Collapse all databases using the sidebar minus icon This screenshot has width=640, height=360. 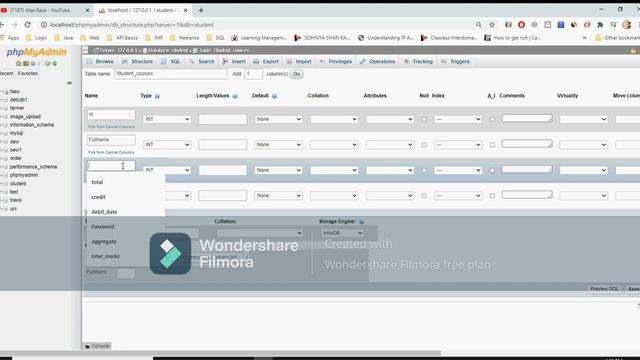pos(69,83)
